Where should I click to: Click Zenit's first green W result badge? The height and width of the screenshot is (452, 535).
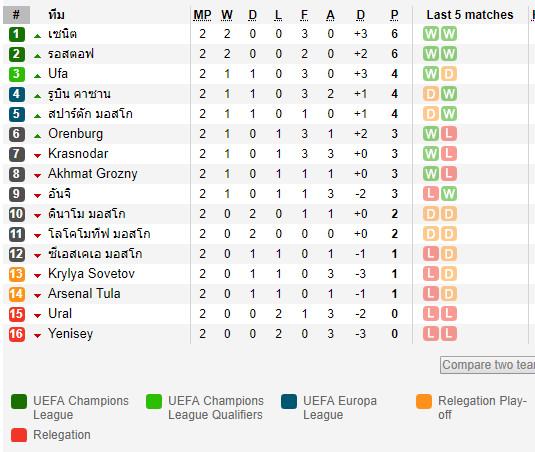tap(431, 34)
